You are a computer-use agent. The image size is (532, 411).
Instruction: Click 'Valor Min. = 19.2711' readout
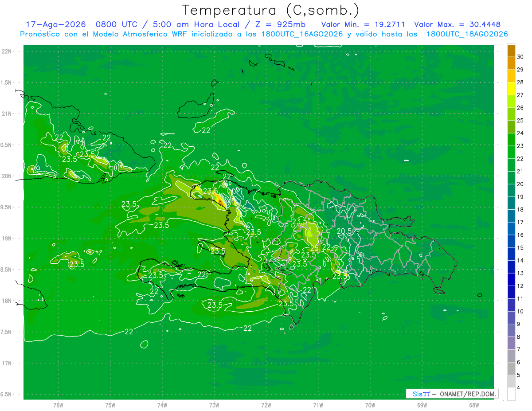coord(363,24)
